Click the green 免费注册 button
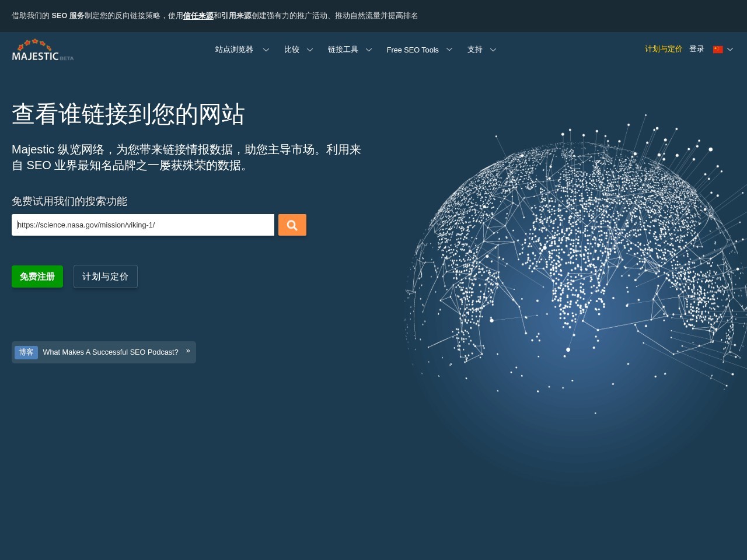The height and width of the screenshot is (560, 747). [x=37, y=276]
